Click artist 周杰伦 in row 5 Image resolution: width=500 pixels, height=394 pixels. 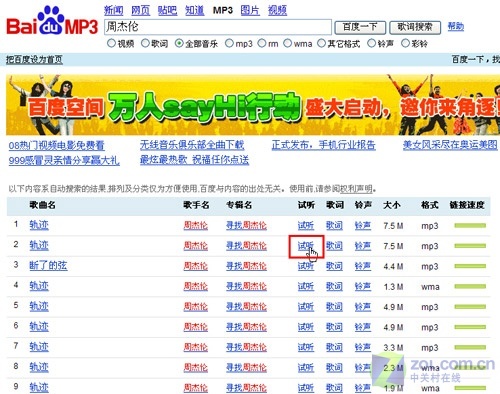tap(196, 307)
